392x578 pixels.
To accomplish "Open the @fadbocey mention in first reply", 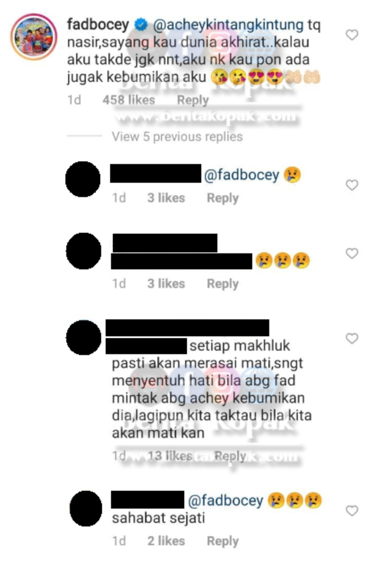I will (242, 175).
